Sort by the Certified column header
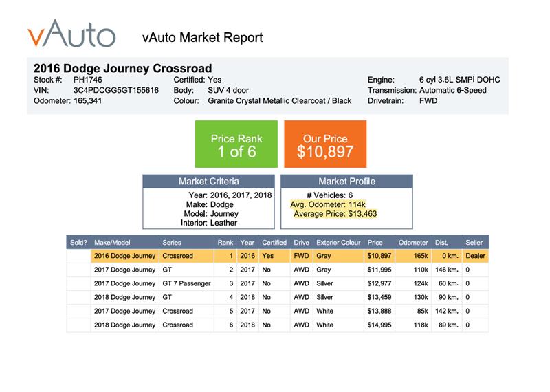 click(274, 243)
